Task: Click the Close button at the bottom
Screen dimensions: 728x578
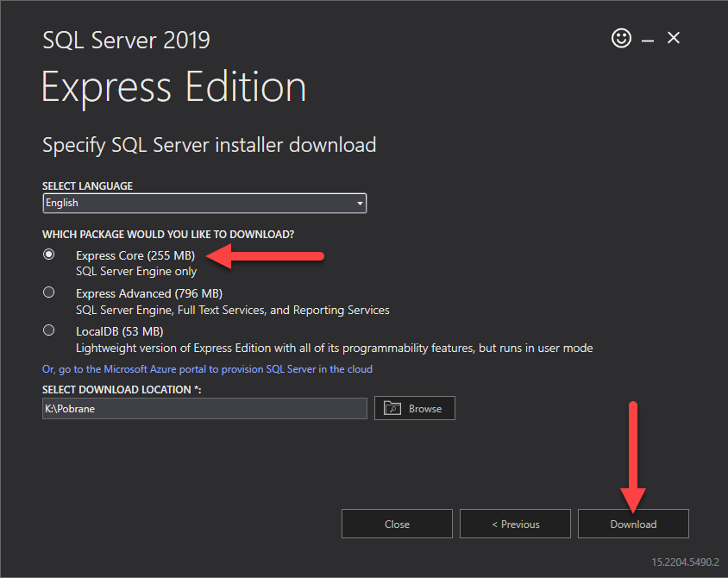Action: 397,524
